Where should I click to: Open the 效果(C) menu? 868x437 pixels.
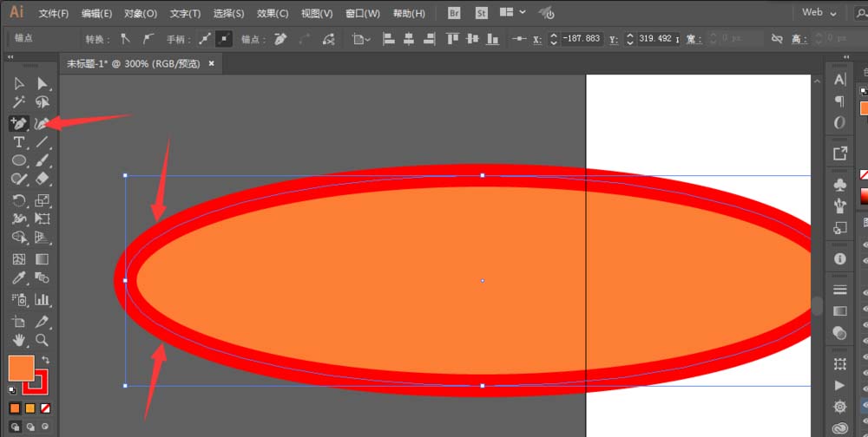(273, 13)
